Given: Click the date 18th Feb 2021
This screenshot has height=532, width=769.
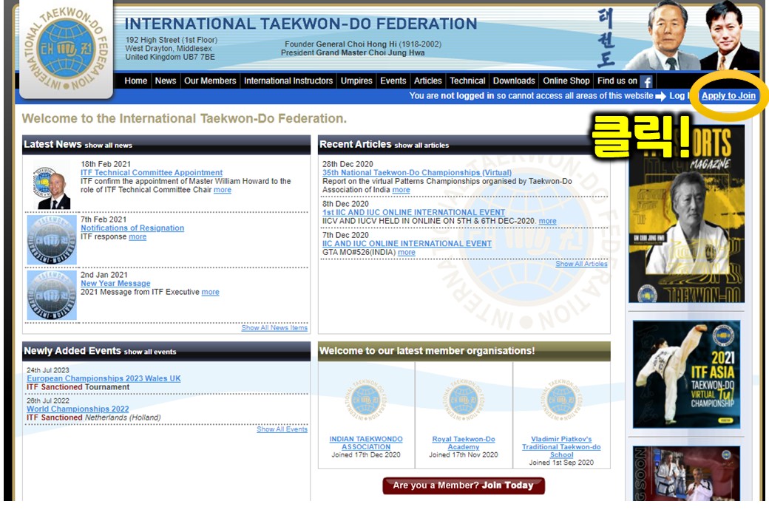Looking at the screenshot, I should (x=106, y=164).
